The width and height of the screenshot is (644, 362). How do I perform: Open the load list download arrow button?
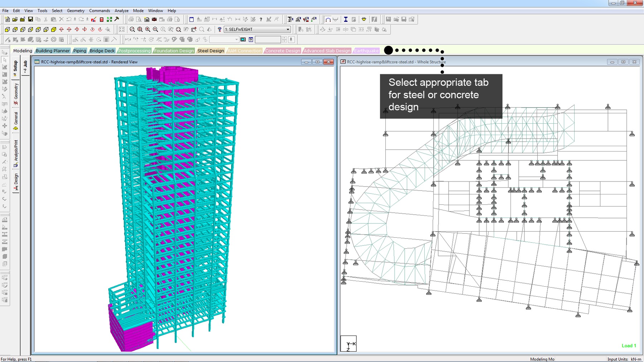[291, 39]
